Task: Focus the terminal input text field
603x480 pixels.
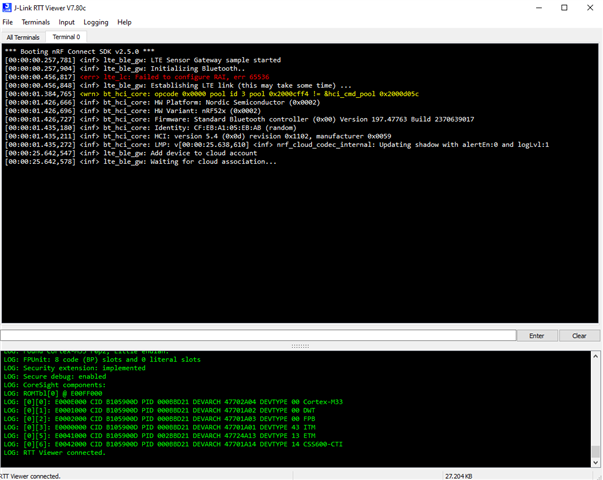Action: click(x=258, y=335)
